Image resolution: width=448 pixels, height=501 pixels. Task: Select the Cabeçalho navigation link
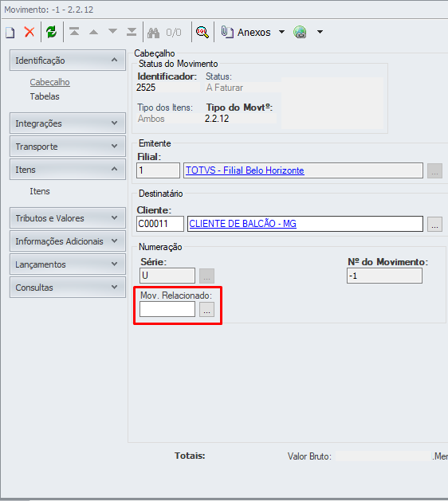point(50,82)
